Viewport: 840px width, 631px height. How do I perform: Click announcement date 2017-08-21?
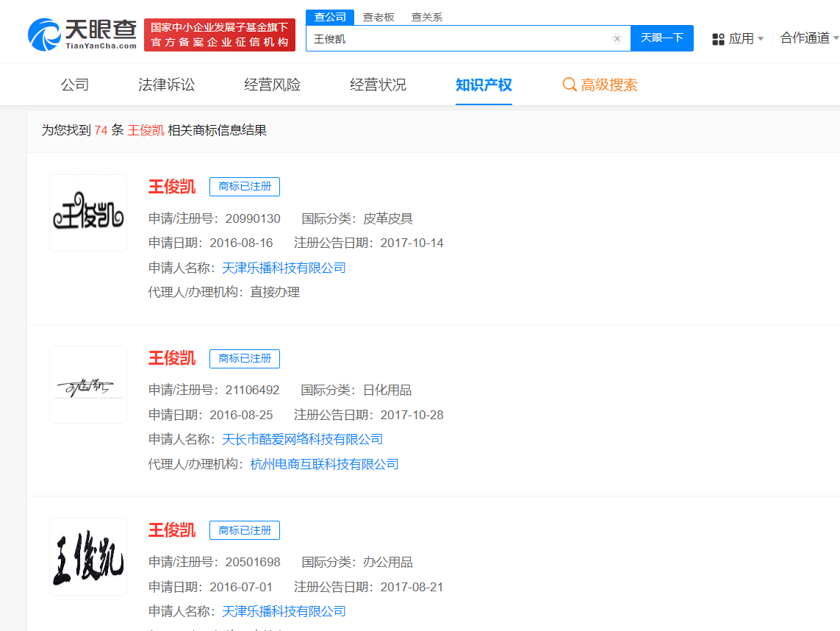click(x=412, y=587)
